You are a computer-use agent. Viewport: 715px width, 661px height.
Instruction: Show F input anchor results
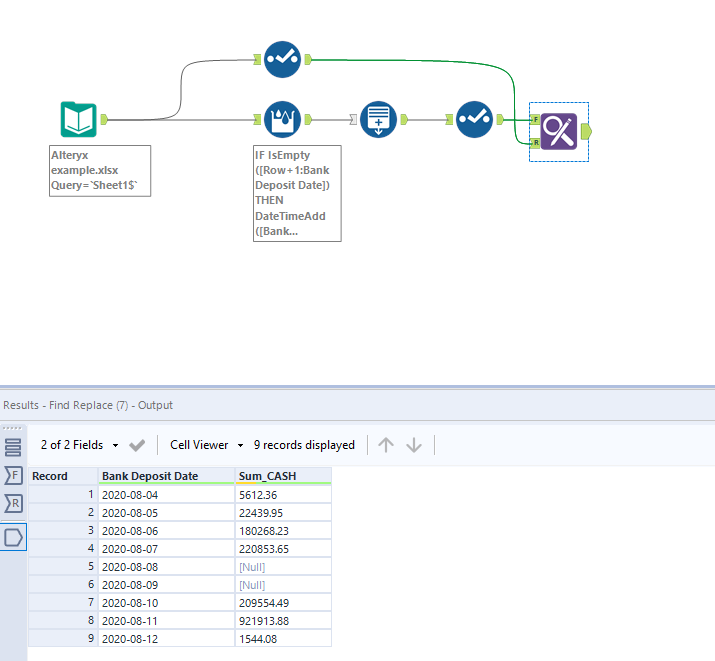[x=13, y=475]
